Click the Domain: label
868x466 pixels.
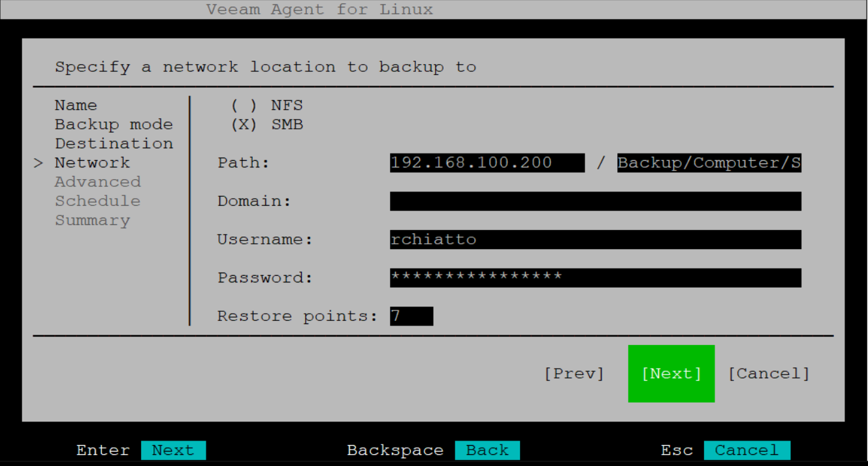coord(254,201)
